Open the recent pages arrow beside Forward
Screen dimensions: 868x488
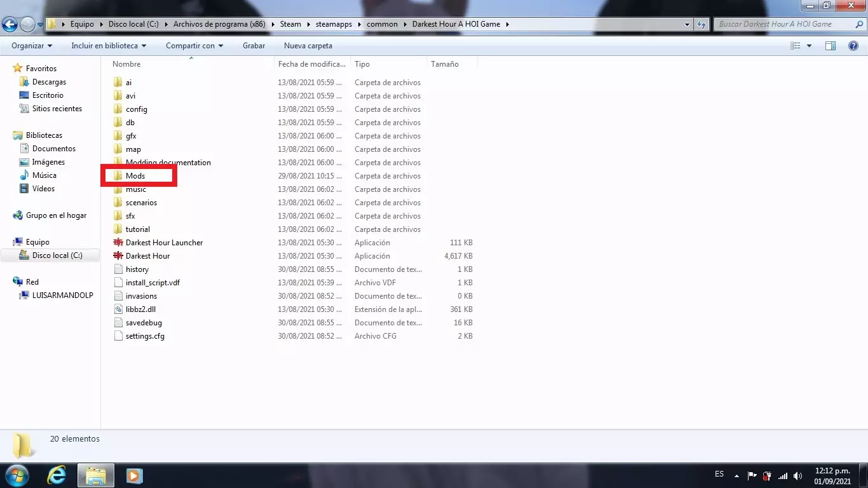[40, 25]
